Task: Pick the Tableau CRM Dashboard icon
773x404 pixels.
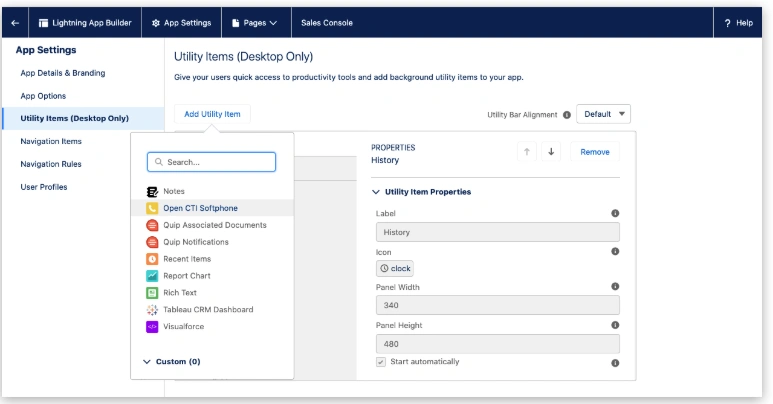Action: 152,310
